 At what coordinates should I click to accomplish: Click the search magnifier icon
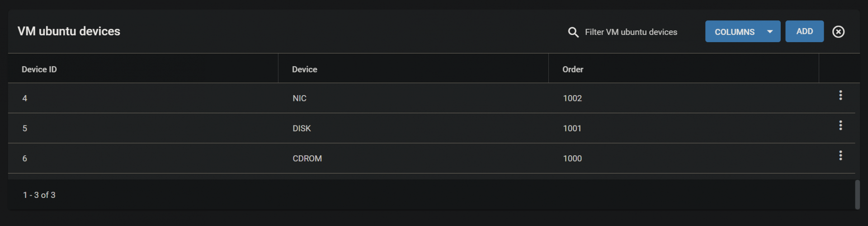point(573,32)
